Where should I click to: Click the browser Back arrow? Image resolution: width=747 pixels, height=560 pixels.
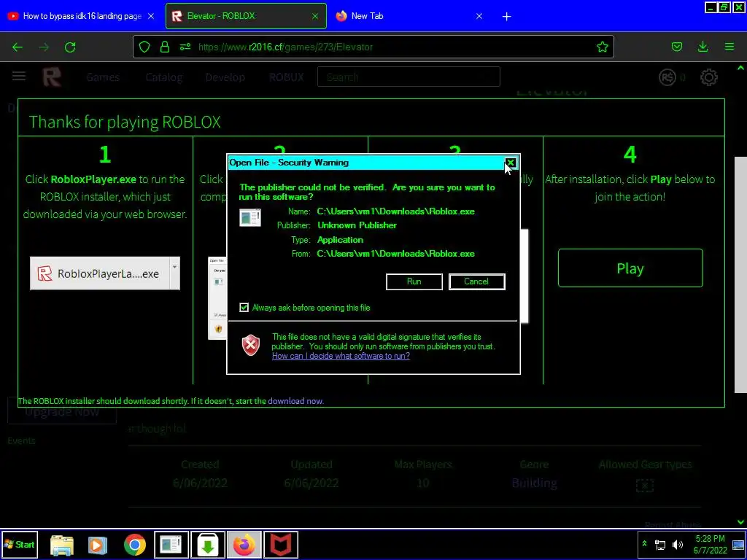click(x=18, y=47)
